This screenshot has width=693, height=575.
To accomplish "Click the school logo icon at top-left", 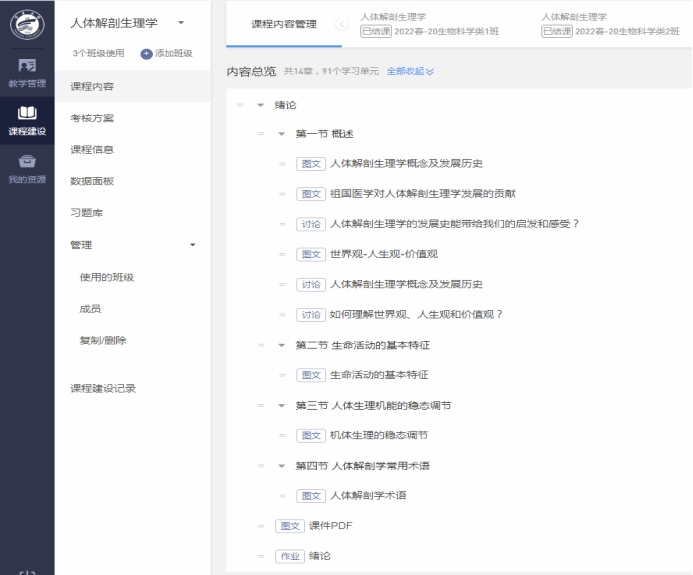I will click(27, 25).
